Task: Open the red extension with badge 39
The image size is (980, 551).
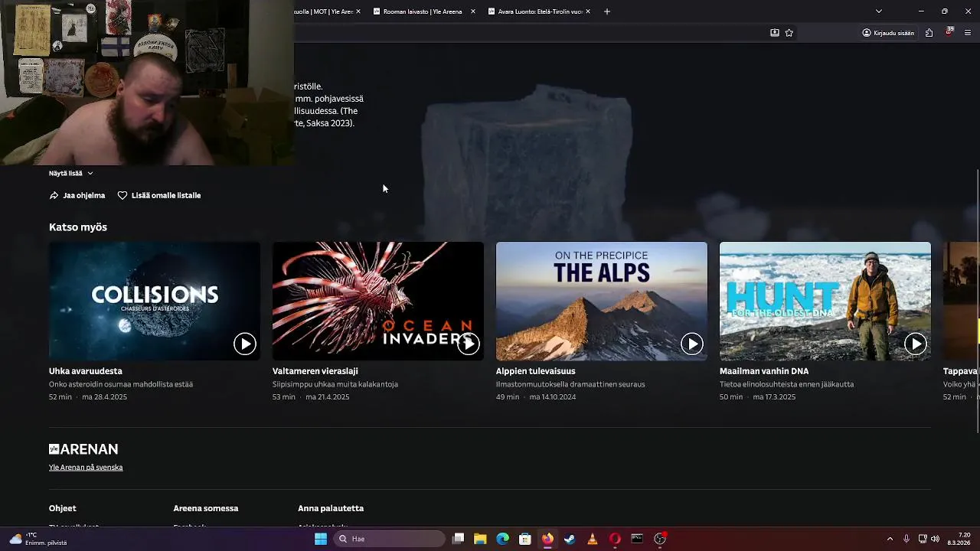Action: click(949, 32)
